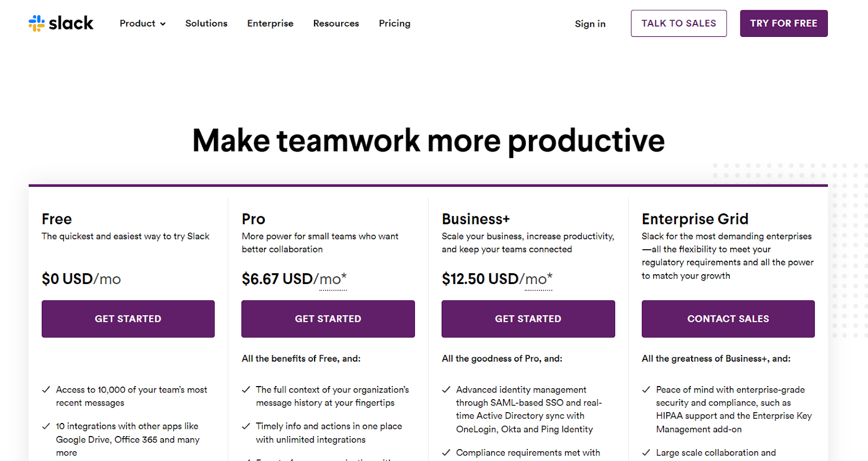Image resolution: width=868 pixels, height=461 pixels.
Task: Expand the Product navigation chevron
Action: [163, 24]
